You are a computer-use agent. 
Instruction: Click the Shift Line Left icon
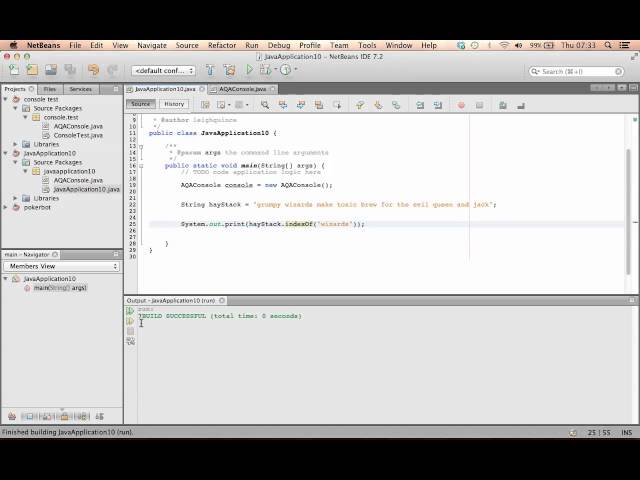coord(420,105)
